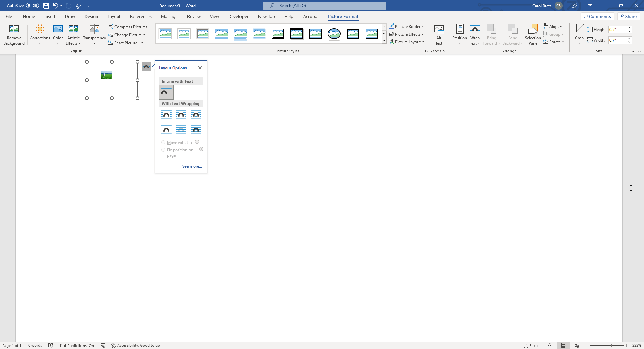Click the zoom in plus button
This screenshot has height=349, width=644.
point(626,345)
